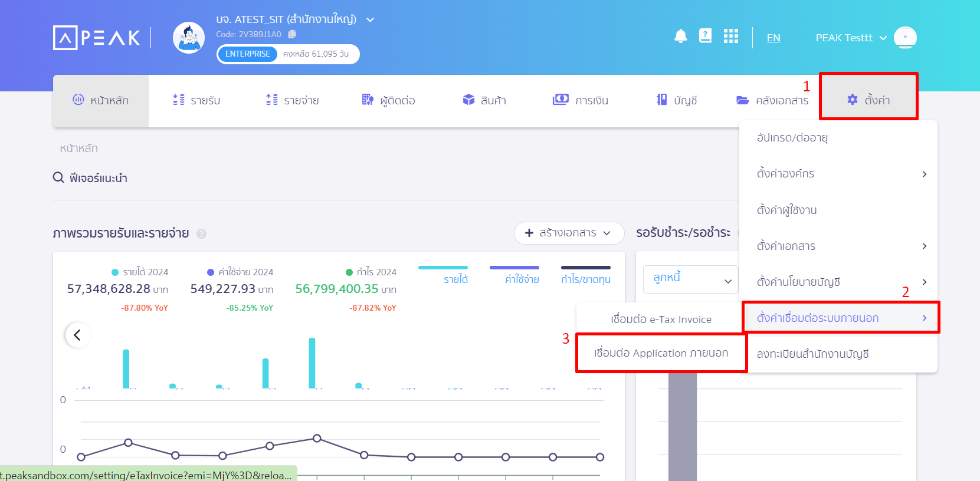Click the profit value 56,799,400.35

point(337,289)
